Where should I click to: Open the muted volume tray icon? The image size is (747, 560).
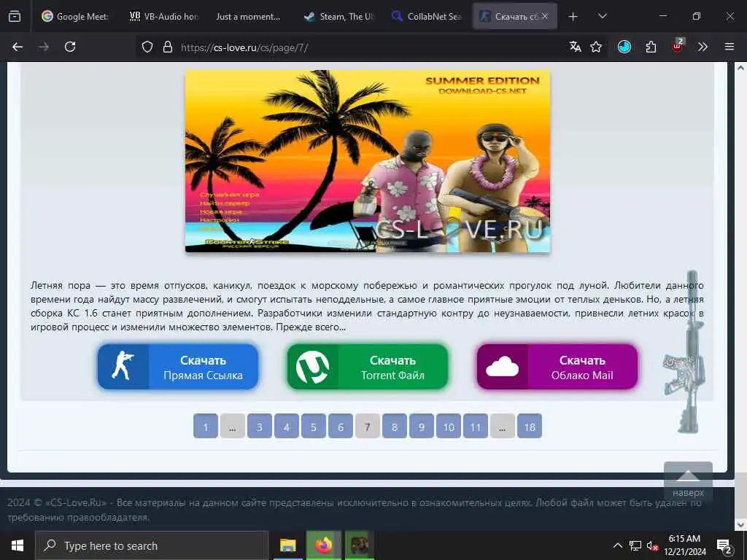pos(652,545)
